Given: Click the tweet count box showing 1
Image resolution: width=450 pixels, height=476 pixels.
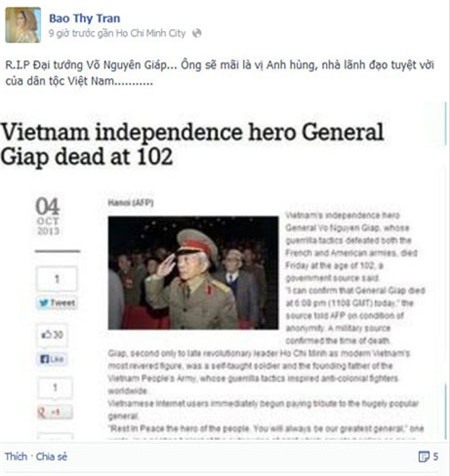Looking at the screenshot, I should [57, 279].
